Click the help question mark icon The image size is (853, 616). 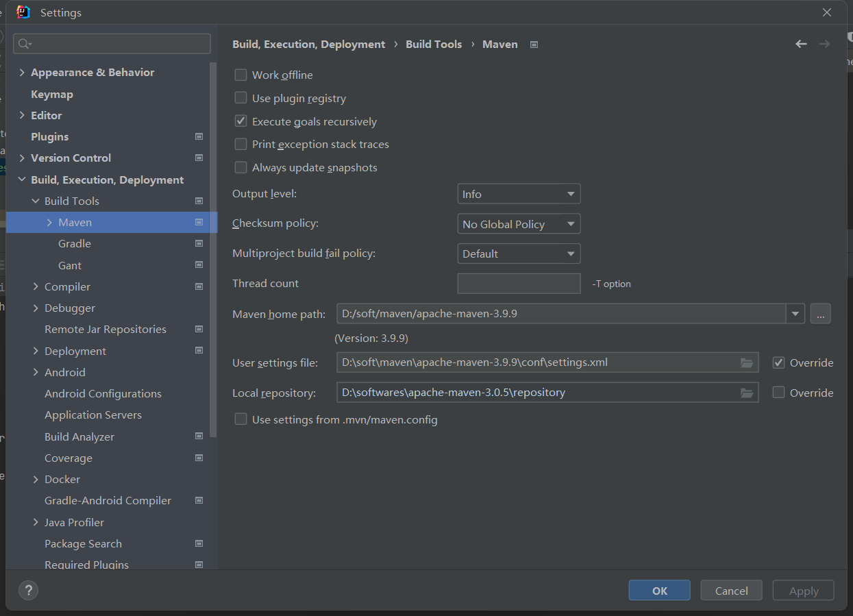click(x=28, y=590)
